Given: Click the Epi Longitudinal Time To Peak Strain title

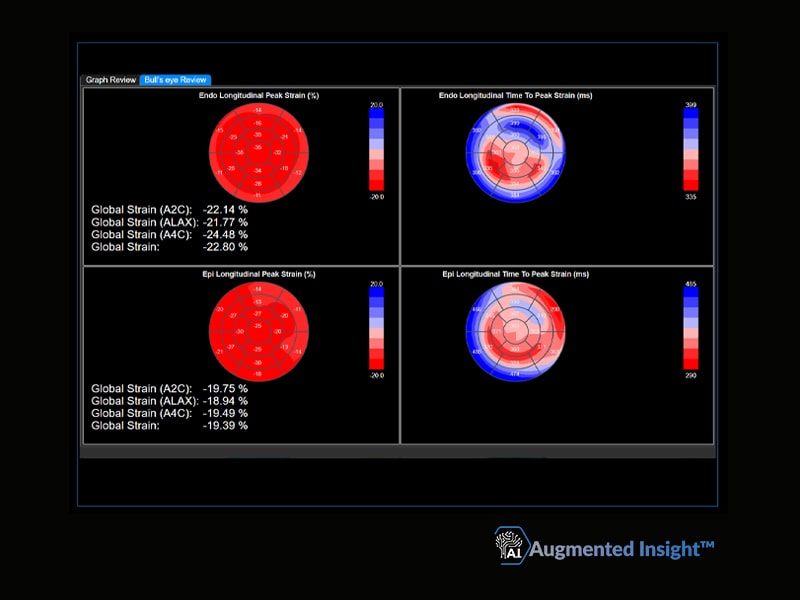Looking at the screenshot, I should click(515, 274).
